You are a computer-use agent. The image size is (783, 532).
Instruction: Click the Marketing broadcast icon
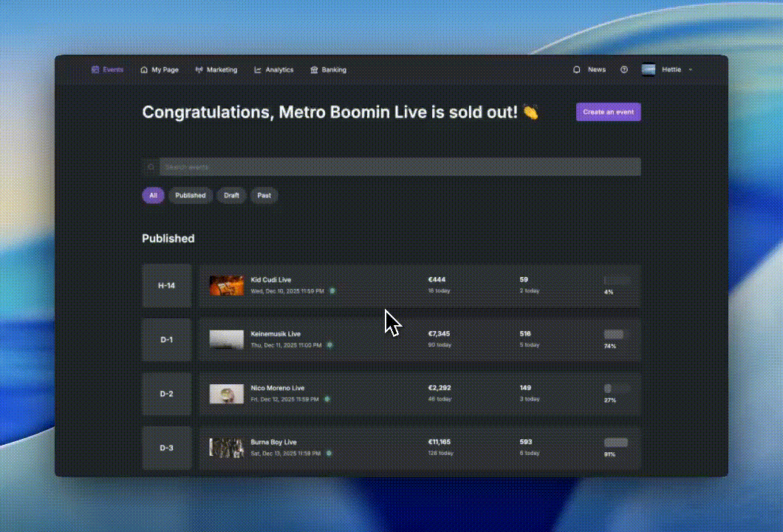[x=199, y=70]
